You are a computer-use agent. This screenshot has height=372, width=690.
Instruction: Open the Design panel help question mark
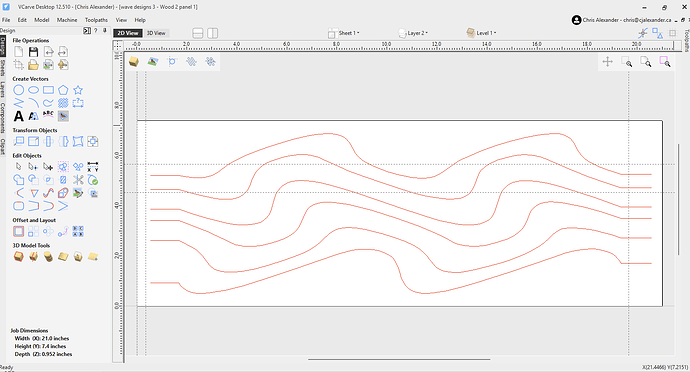(x=96, y=30)
